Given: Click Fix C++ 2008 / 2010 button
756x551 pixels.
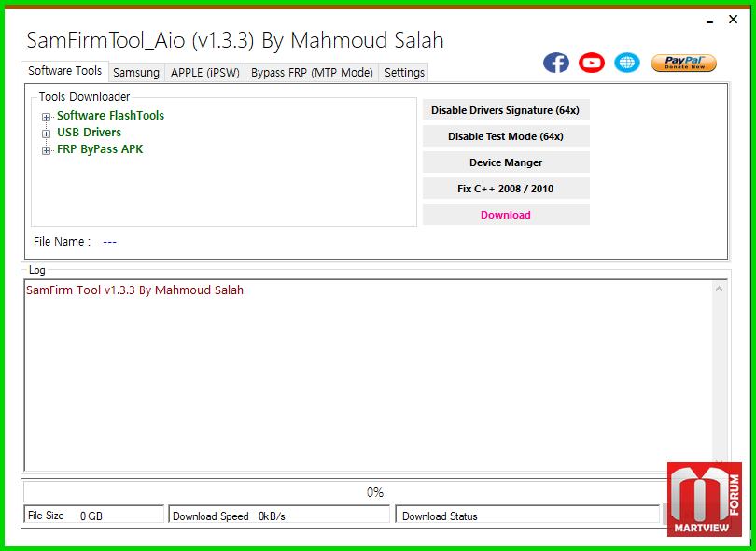Looking at the screenshot, I should tap(506, 189).
